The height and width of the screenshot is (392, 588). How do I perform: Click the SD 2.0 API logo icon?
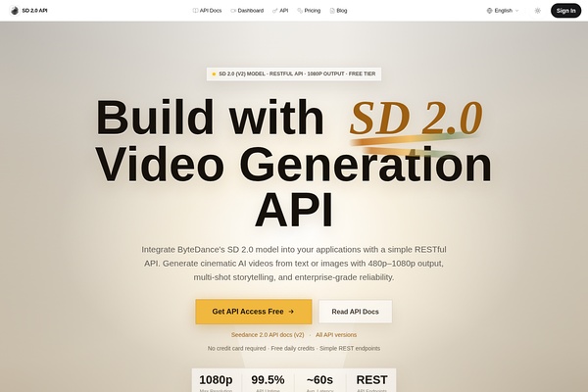(15, 11)
